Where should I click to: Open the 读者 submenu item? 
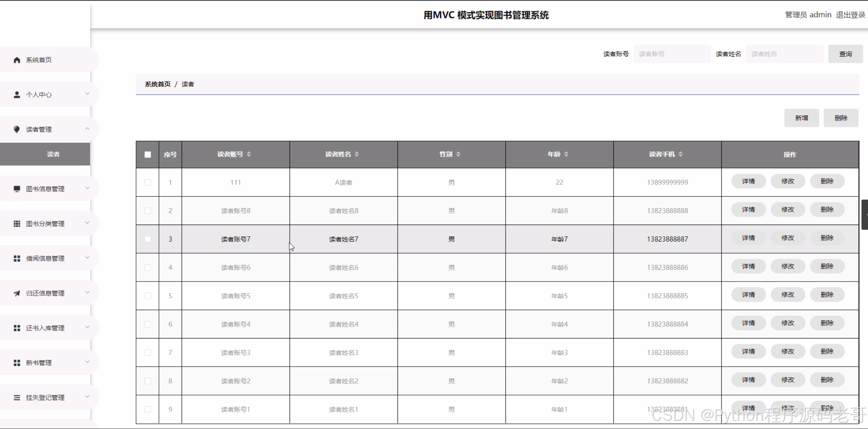tap(53, 154)
